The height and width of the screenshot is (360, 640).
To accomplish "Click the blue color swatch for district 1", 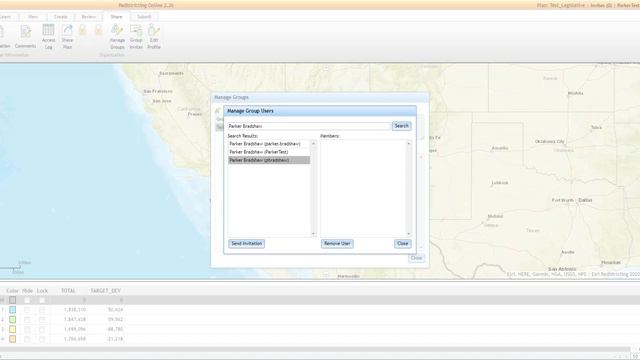I will [13, 310].
